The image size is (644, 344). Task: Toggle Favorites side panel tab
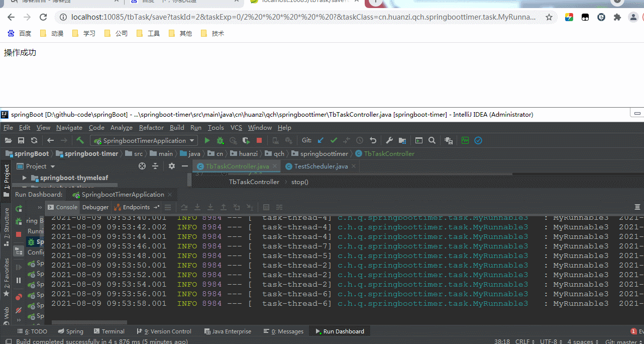tap(7, 278)
